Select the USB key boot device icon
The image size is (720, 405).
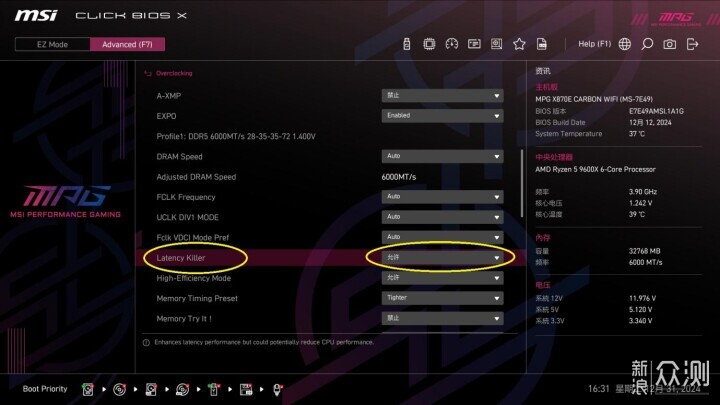tap(214, 389)
